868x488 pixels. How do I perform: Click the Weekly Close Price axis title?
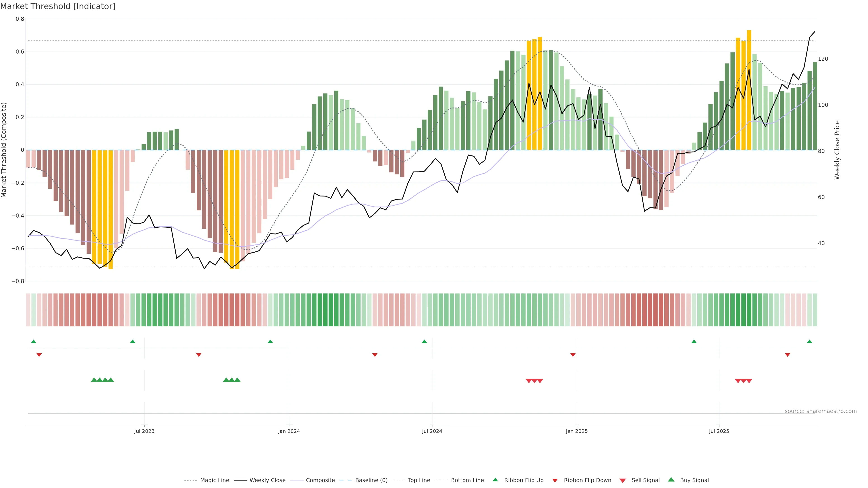click(837, 150)
